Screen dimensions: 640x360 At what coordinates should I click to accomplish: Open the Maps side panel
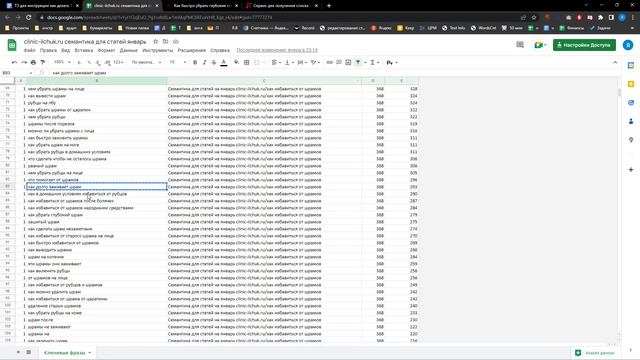click(631, 140)
